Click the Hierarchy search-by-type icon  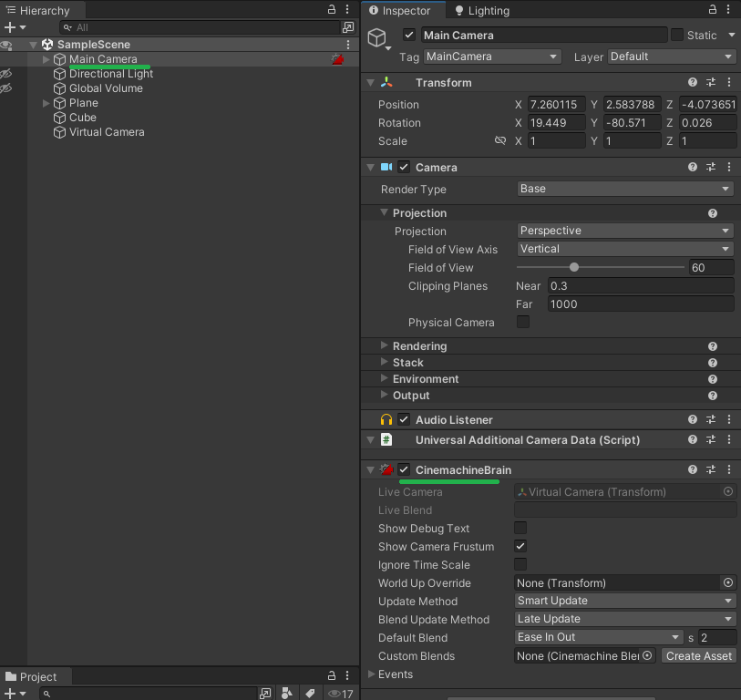click(348, 27)
